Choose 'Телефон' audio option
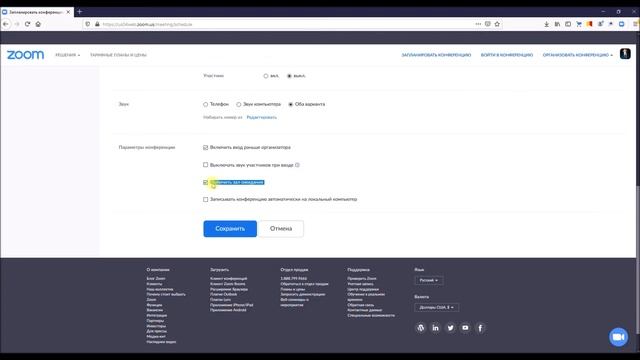Image resolution: width=640 pixels, height=360 pixels. [205, 104]
